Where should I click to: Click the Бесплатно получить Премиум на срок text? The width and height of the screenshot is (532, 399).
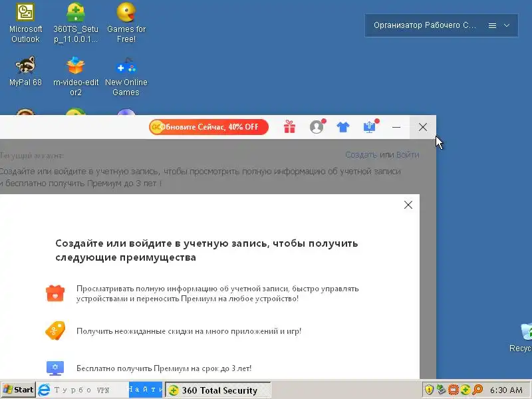click(x=164, y=368)
